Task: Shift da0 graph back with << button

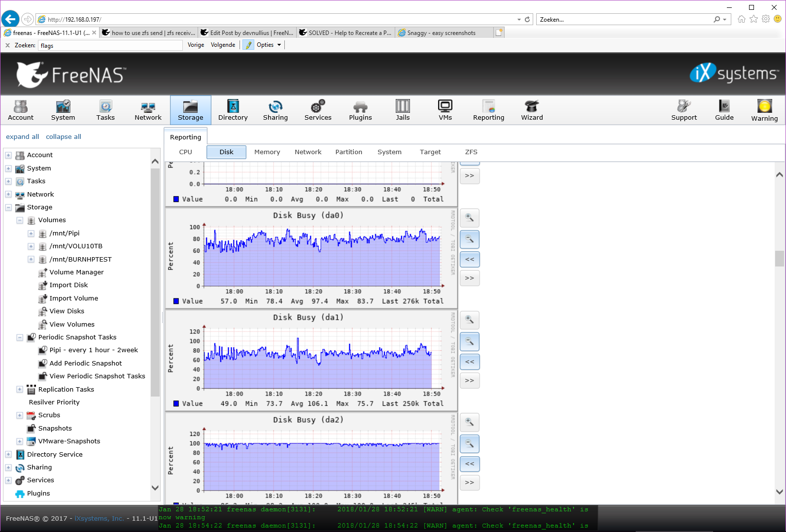Action: tap(470, 260)
